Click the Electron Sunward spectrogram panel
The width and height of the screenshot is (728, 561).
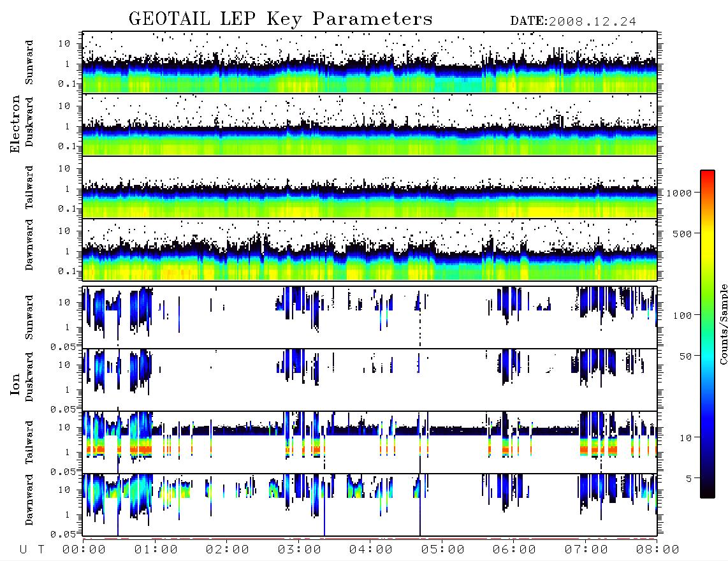click(x=370, y=62)
